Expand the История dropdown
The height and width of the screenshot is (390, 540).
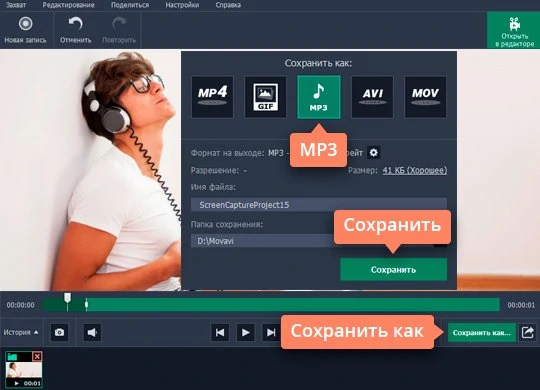point(21,332)
